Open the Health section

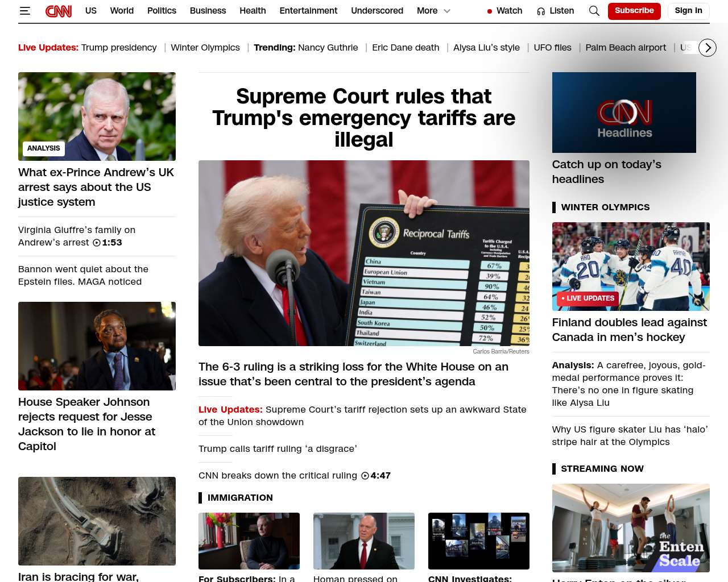[x=253, y=11]
